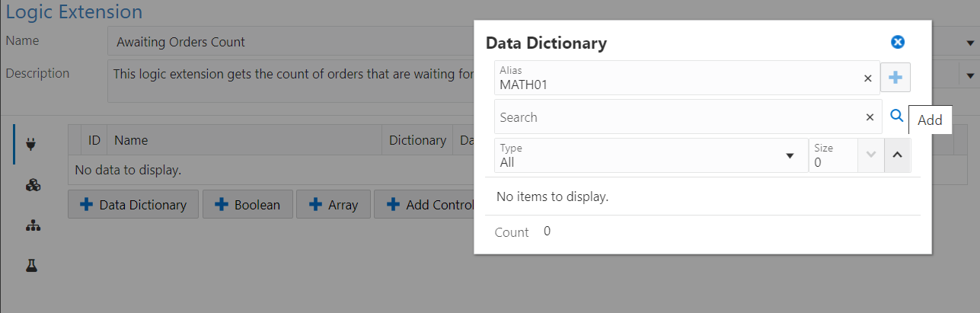Click the Boolean add button
This screenshot has width=980, height=313.
coord(247,205)
